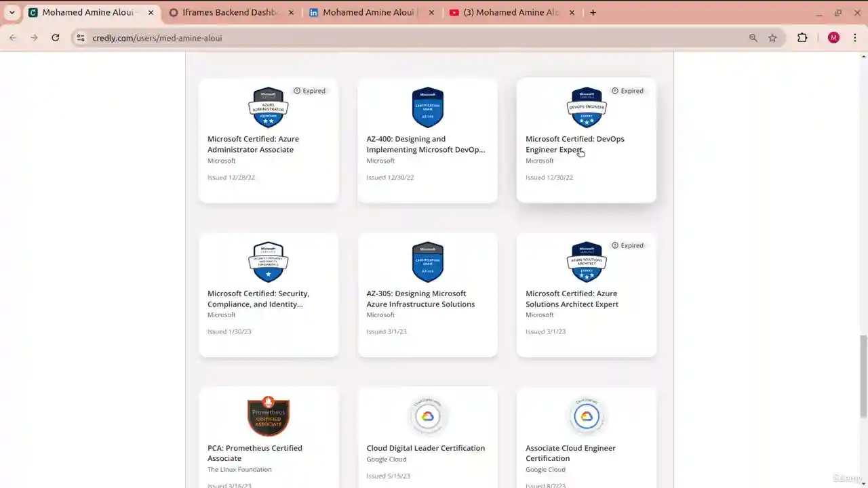This screenshot has width=868, height=488.
Task: Open the Azure Solutions Architect Expert badge image
Action: click(x=587, y=262)
